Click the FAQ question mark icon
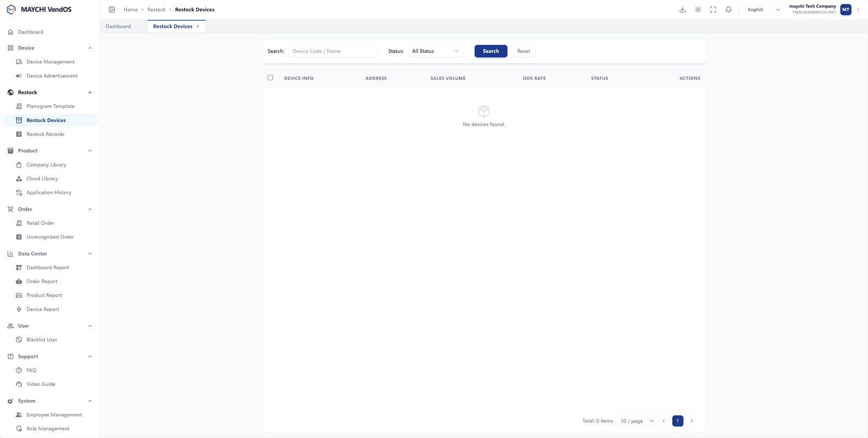This screenshot has width=868, height=438. 19,370
